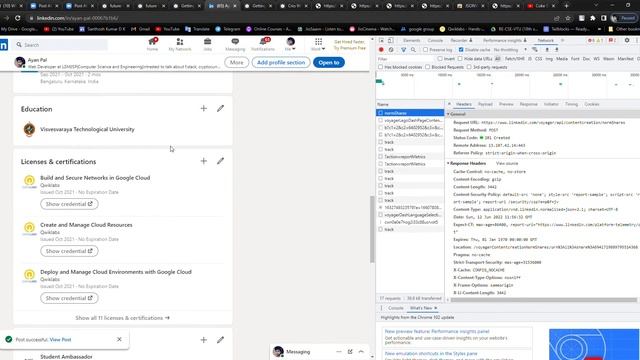Image resolution: width=640 pixels, height=360 pixels.
Task: Stop recording network log red button
Action: [381, 49]
